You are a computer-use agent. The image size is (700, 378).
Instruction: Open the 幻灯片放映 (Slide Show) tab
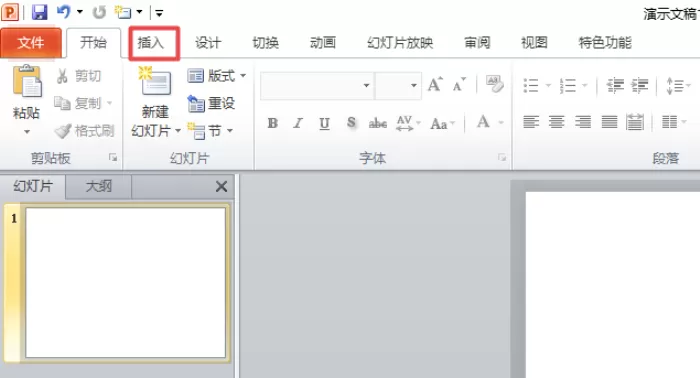(x=400, y=43)
